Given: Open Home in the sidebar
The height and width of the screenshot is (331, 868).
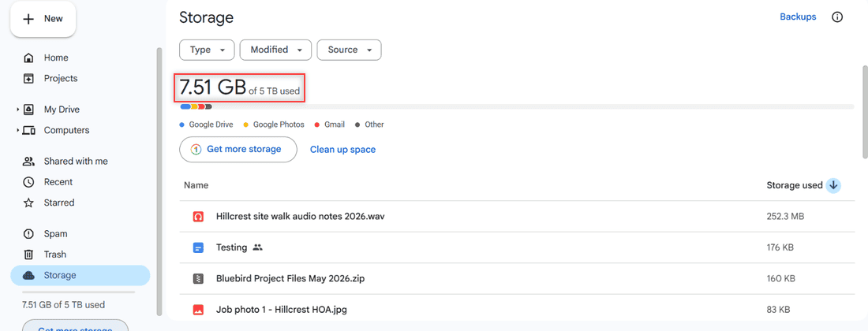Looking at the screenshot, I should pyautogui.click(x=56, y=58).
